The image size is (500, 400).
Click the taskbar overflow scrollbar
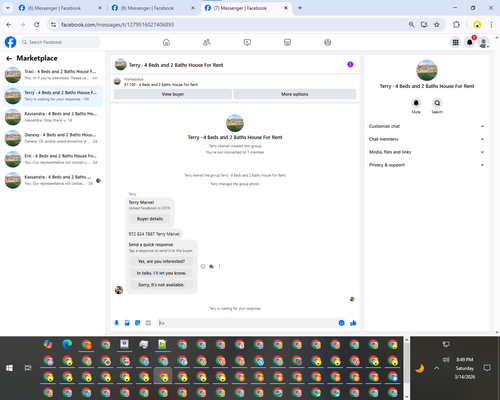407,368
